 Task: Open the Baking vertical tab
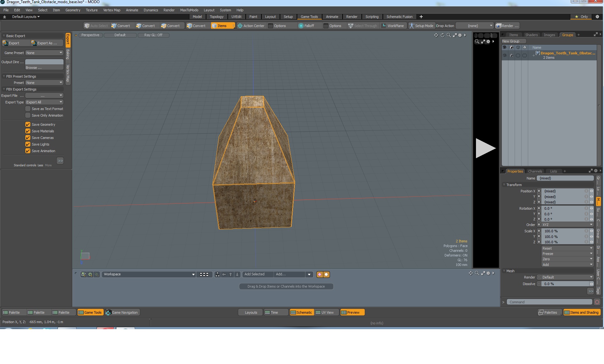click(68, 54)
